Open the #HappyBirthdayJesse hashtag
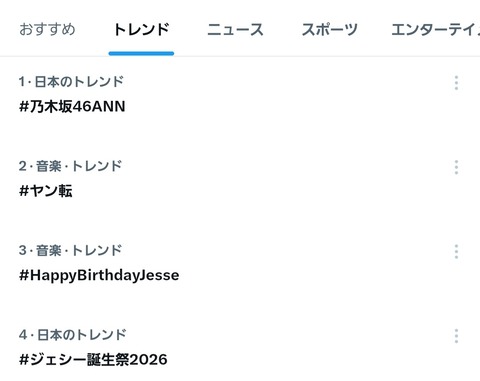Image resolution: width=480 pixels, height=381 pixels. point(99,276)
